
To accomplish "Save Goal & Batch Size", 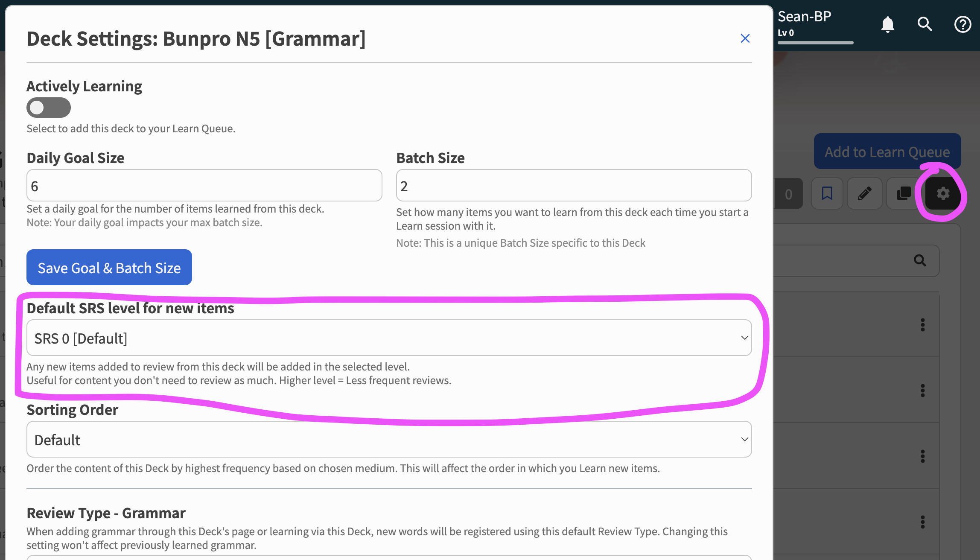I will pos(109,268).
